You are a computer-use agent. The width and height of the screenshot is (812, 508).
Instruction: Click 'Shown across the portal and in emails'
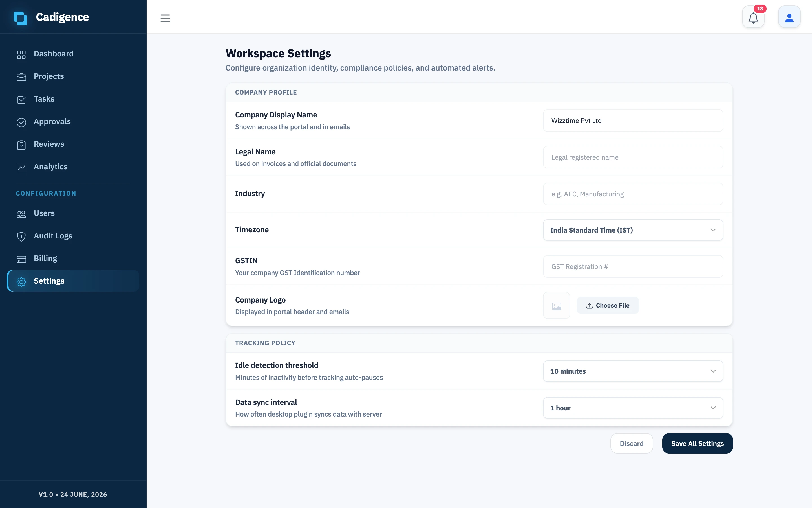pos(292,127)
